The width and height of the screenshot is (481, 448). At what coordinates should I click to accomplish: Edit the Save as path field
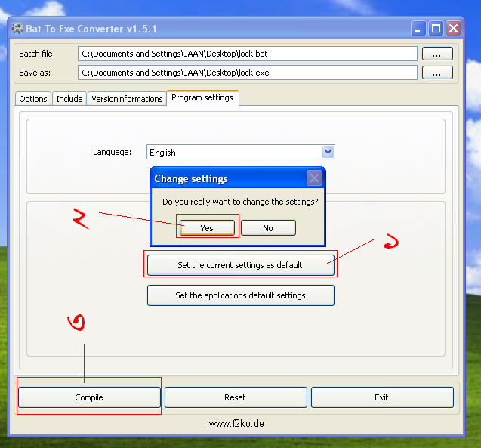point(247,73)
